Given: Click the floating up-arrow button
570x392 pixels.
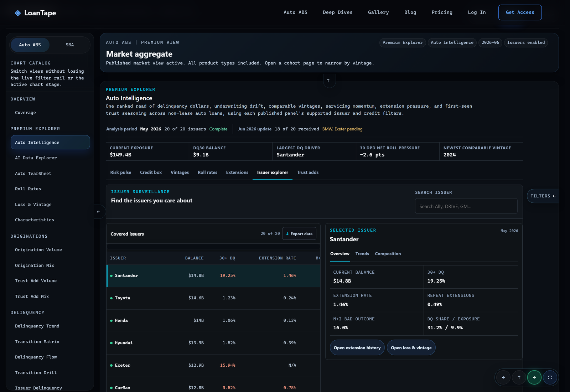Looking at the screenshot, I should [x=519, y=377].
